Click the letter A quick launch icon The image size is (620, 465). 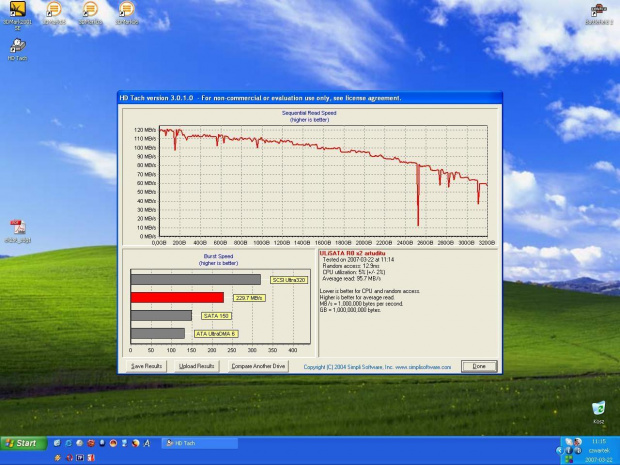coord(147,443)
